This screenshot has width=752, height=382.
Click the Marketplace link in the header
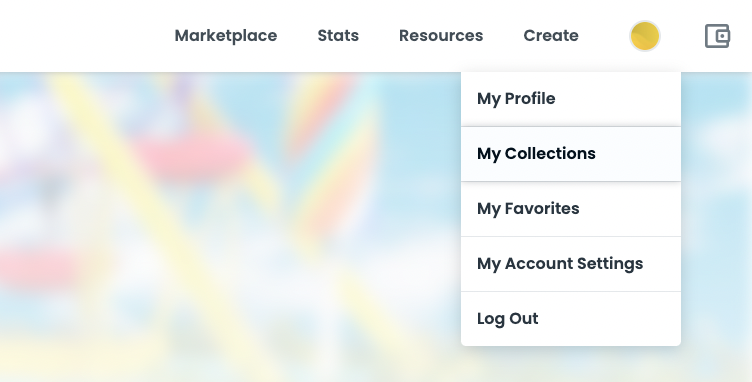[226, 35]
